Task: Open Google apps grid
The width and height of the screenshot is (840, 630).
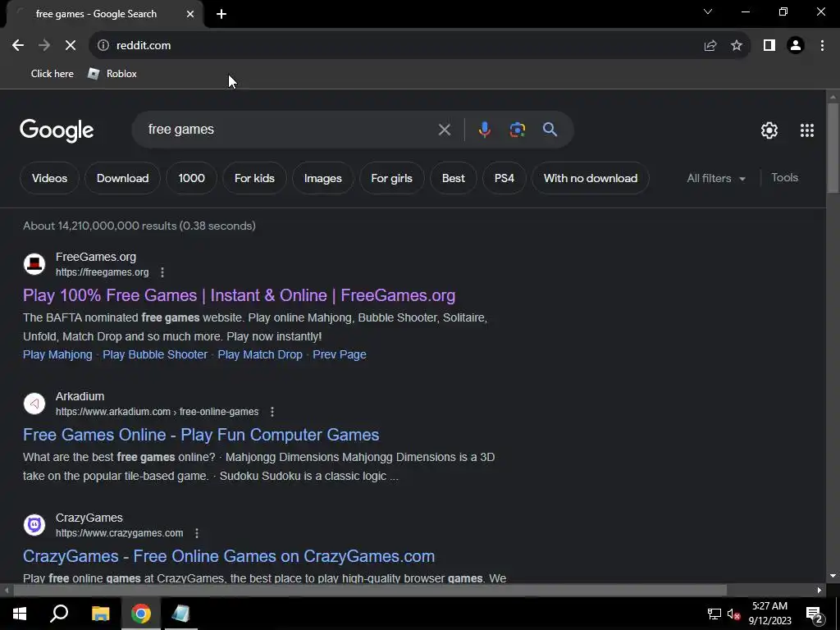Action: (x=807, y=130)
